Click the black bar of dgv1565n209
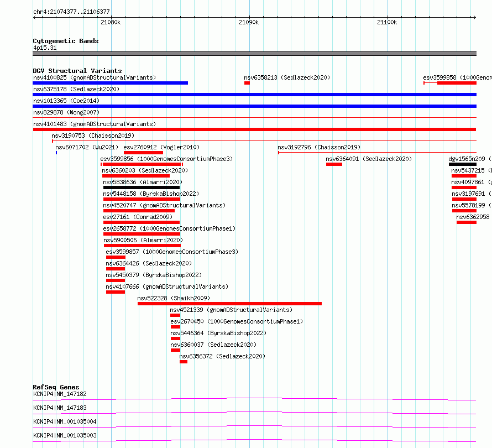 (x=463, y=164)
